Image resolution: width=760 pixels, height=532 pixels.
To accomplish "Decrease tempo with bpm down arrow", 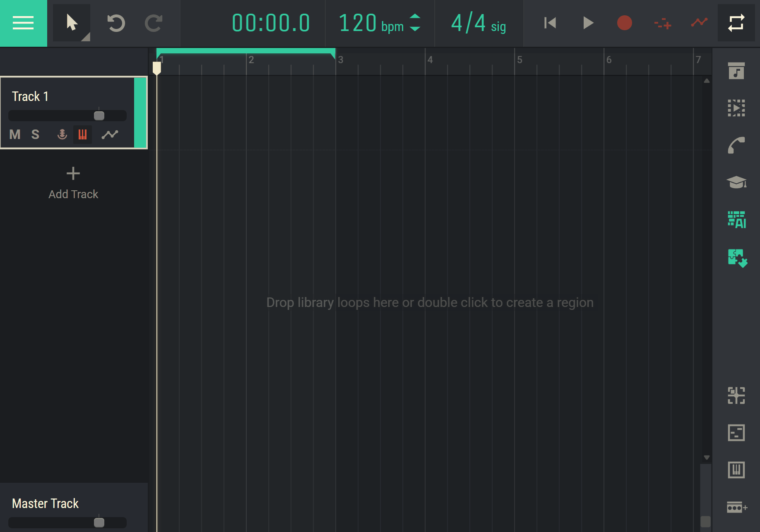I will coord(415,29).
